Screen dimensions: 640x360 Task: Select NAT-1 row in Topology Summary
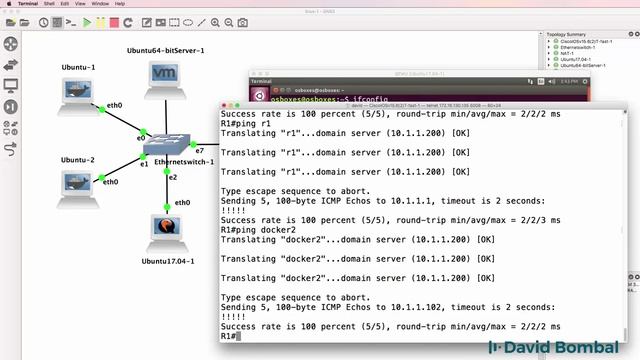(567, 53)
